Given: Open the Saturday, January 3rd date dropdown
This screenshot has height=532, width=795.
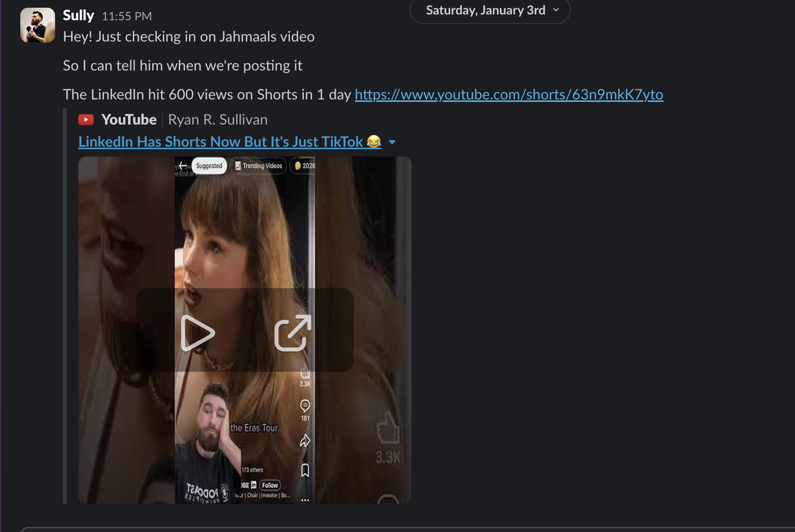Looking at the screenshot, I should 490,11.
